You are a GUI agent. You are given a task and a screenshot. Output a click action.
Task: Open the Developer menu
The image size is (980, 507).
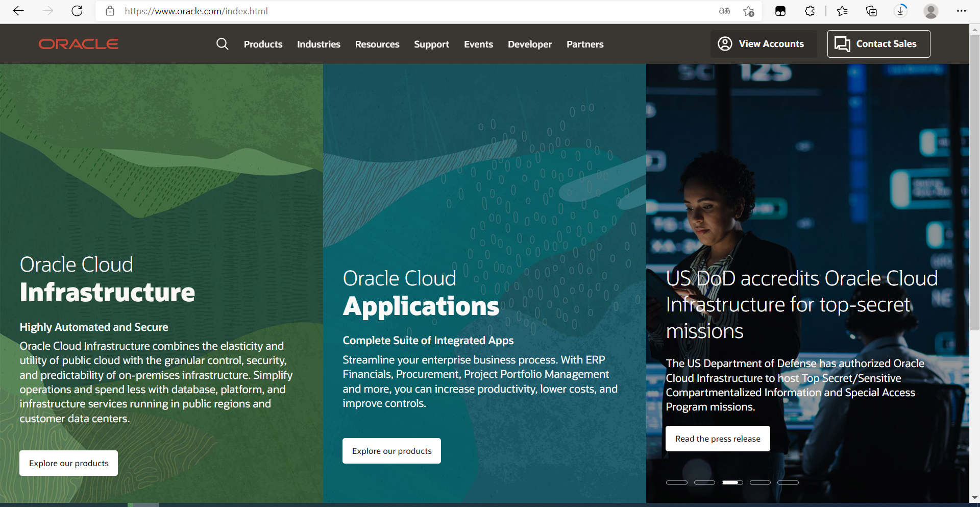coord(530,44)
